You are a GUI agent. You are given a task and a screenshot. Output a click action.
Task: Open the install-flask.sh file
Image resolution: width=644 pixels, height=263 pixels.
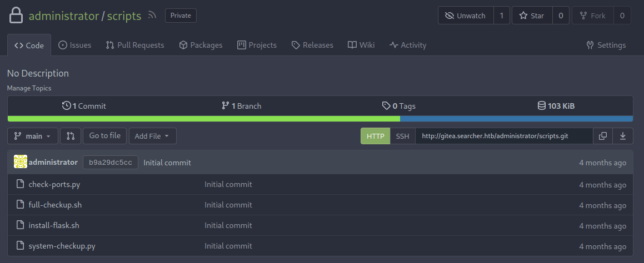54,225
